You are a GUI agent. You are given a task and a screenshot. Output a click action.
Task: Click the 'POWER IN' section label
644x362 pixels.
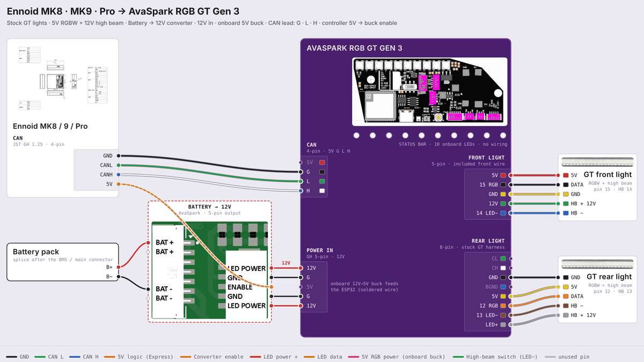(x=320, y=250)
